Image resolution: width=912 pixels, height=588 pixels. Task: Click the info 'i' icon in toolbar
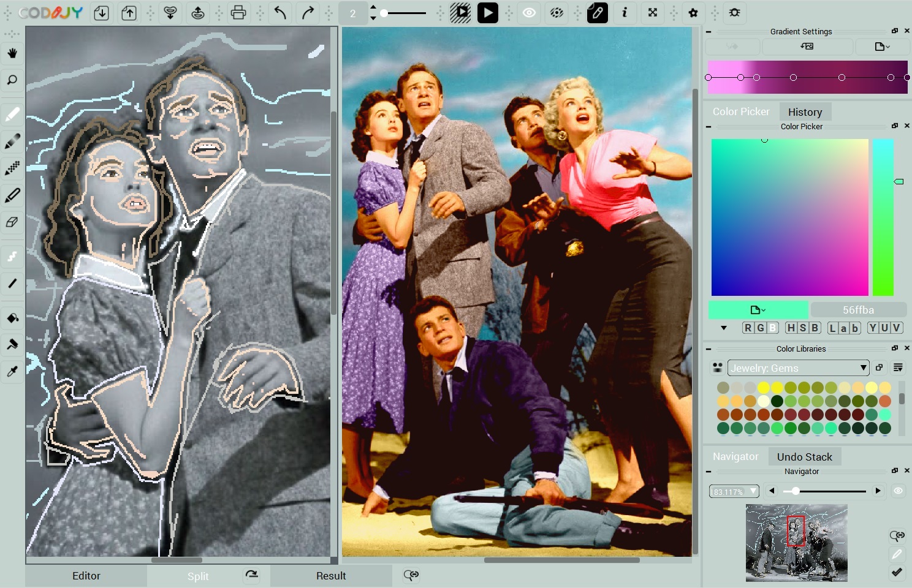pos(625,13)
